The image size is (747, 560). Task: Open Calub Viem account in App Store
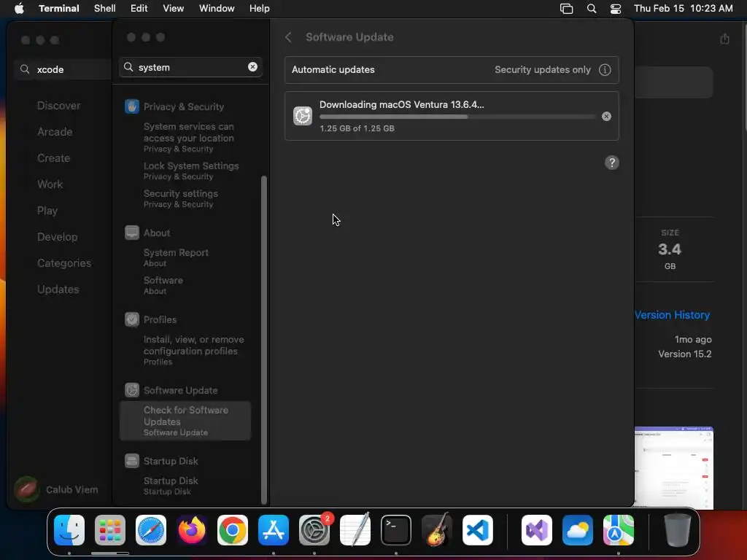click(x=56, y=489)
